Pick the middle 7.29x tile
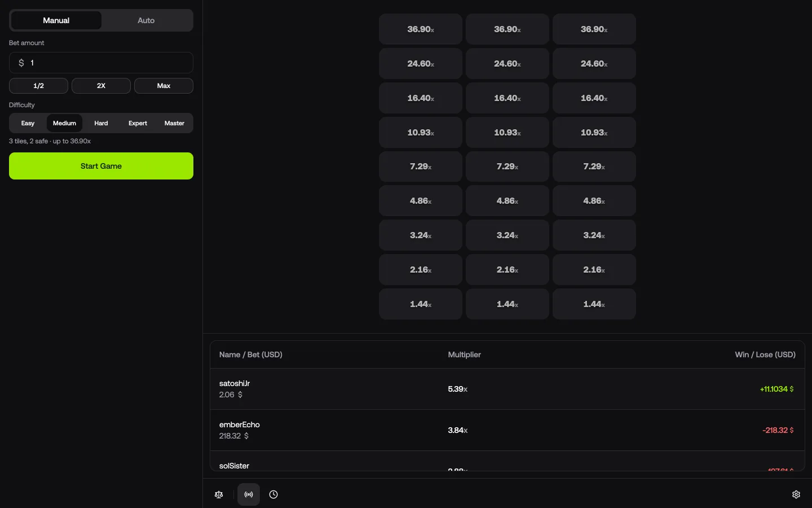 pos(507,167)
